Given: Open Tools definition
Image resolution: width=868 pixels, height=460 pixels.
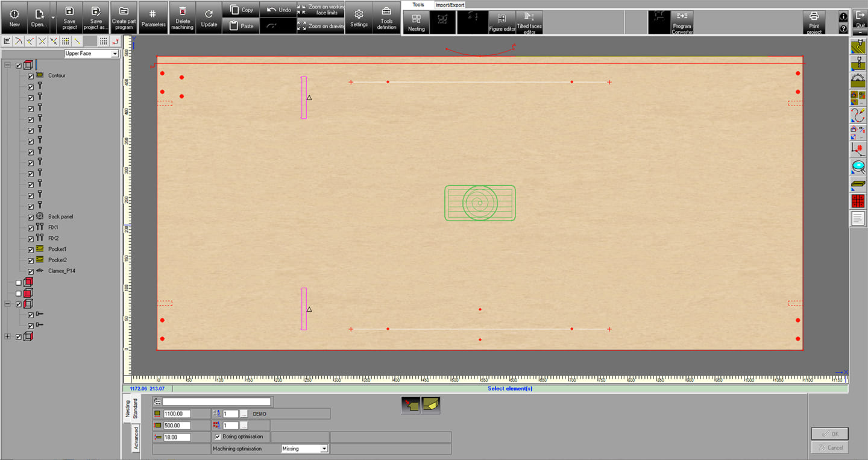Looking at the screenshot, I should pyautogui.click(x=386, y=17).
